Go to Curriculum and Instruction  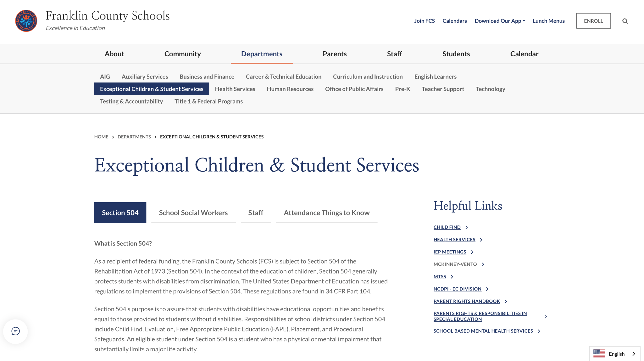coord(368,76)
